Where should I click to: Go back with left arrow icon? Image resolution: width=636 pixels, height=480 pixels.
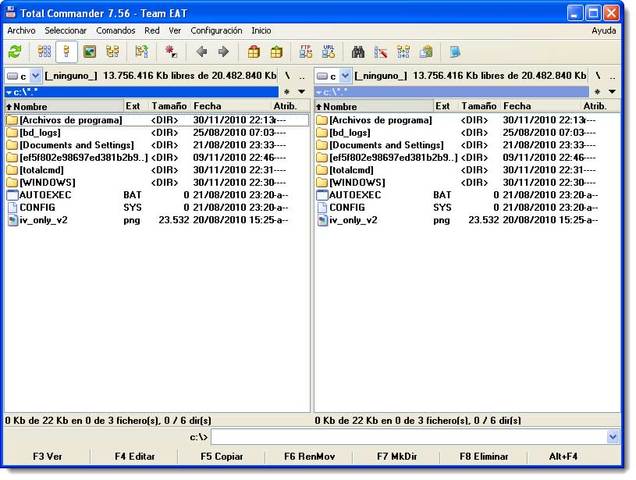202,52
